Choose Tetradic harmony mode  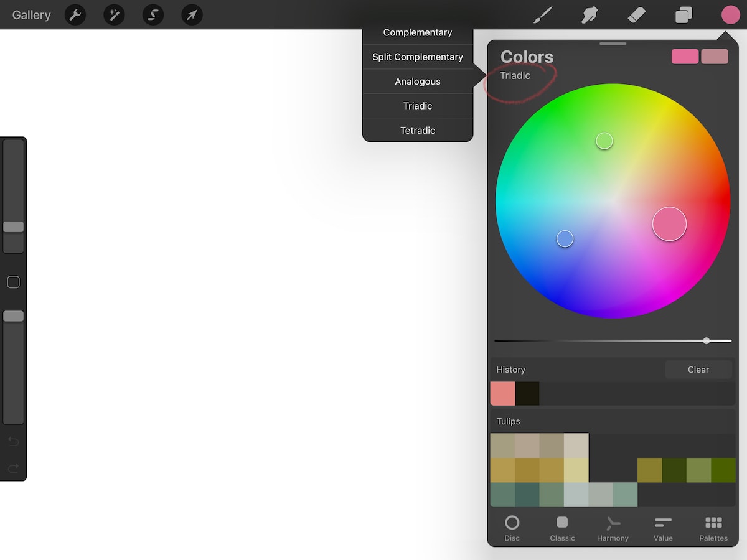[418, 130]
